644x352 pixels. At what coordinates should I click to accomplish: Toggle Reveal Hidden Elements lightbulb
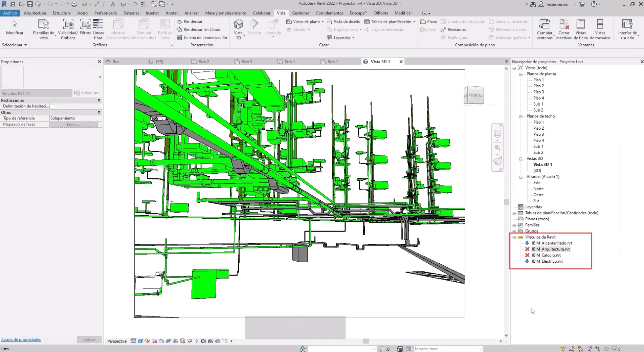click(196, 341)
